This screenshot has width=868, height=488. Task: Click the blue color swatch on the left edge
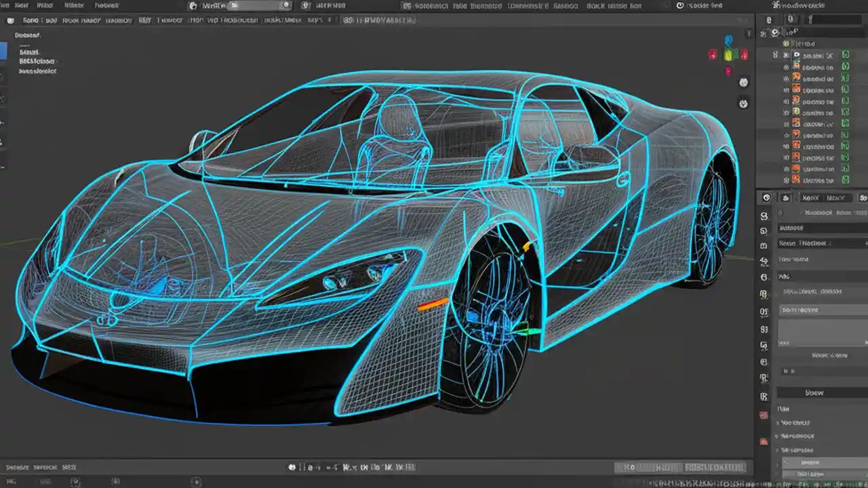tap(3, 49)
